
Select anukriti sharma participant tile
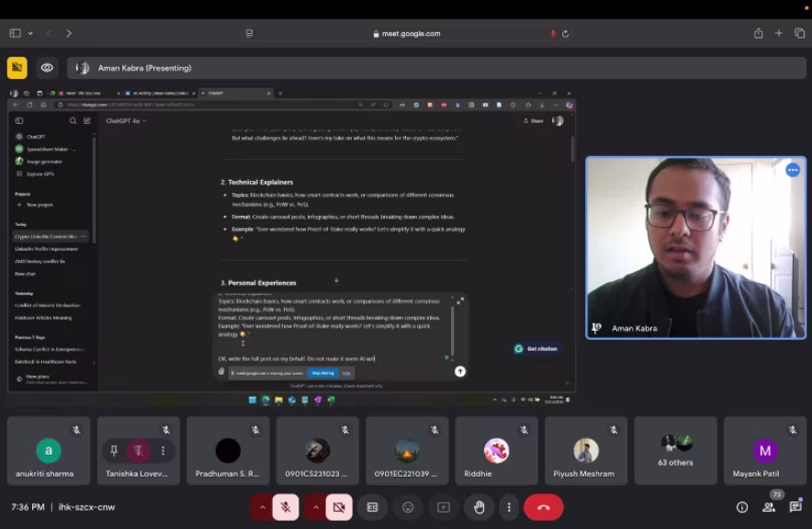tap(49, 450)
